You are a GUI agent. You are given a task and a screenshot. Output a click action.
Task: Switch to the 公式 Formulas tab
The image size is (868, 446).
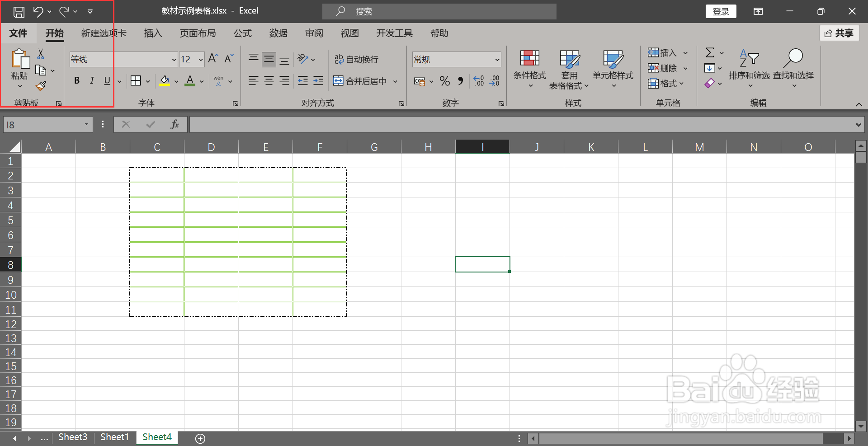242,33
